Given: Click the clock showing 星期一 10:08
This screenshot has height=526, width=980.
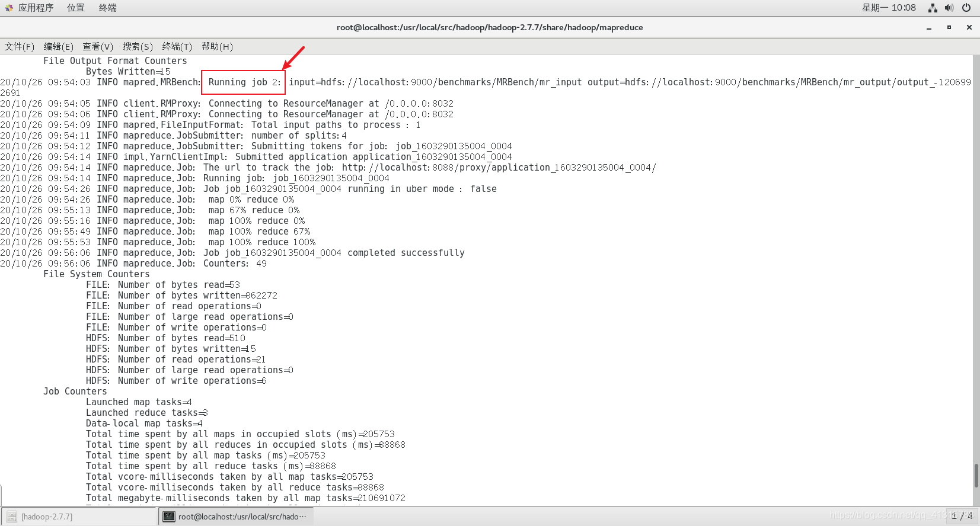Looking at the screenshot, I should 889,8.
